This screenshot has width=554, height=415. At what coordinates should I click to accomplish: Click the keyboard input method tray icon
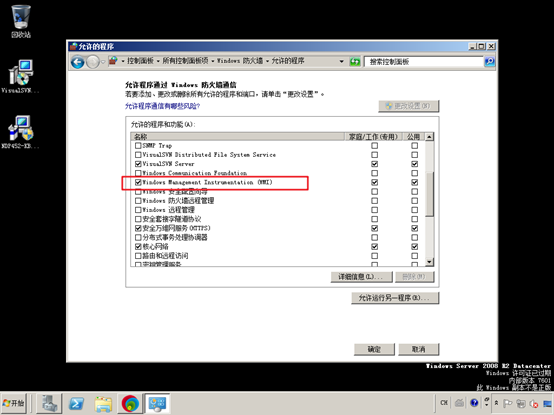pos(459,403)
